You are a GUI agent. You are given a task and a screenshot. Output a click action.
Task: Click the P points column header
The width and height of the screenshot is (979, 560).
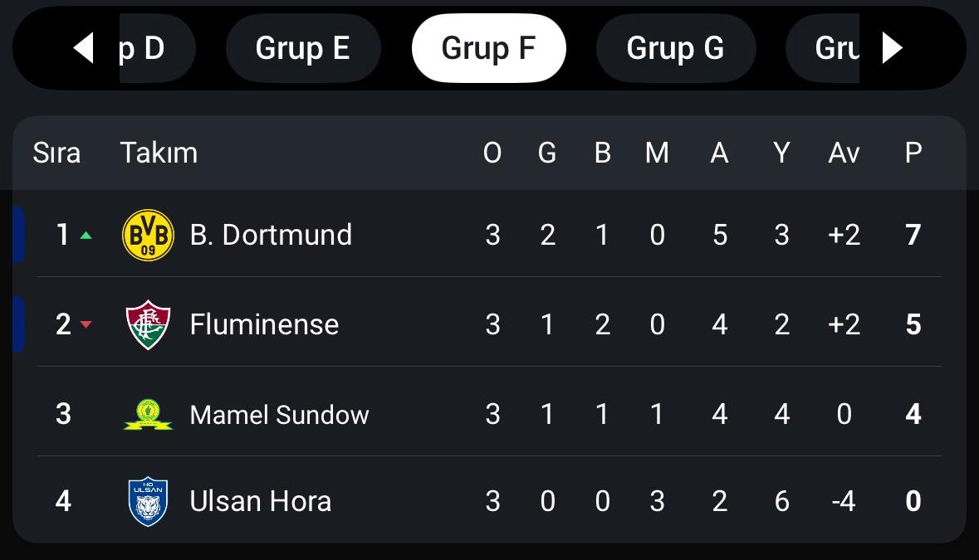pyautogui.click(x=913, y=153)
